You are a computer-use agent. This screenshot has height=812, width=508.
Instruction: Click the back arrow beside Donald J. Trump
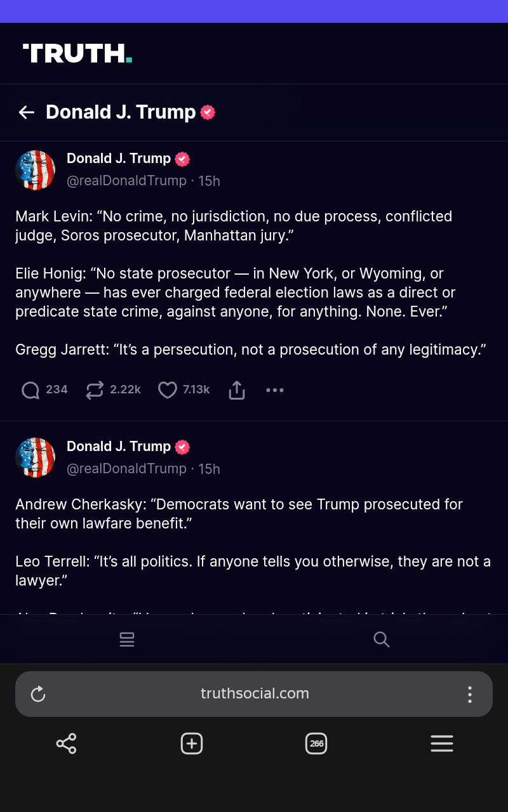click(x=27, y=112)
